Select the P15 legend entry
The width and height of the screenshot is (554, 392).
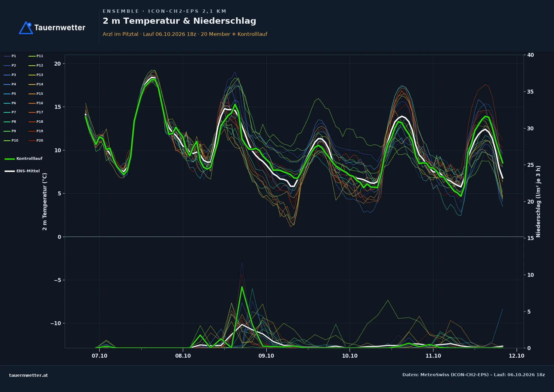pyautogui.click(x=36, y=94)
